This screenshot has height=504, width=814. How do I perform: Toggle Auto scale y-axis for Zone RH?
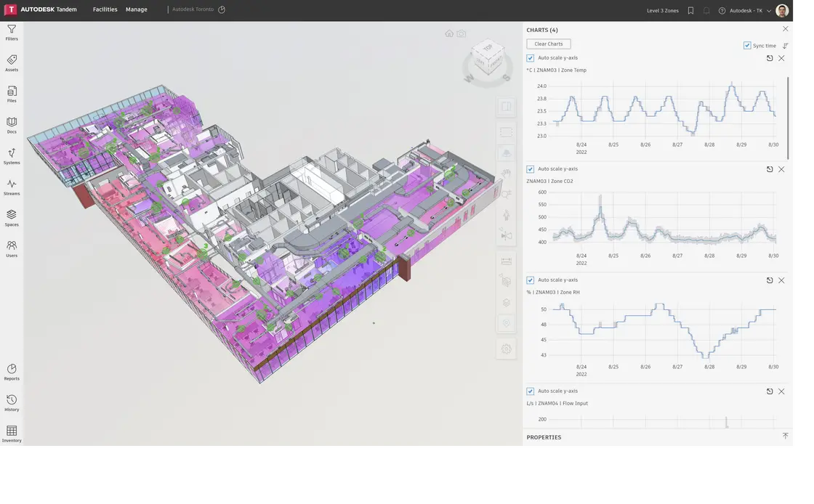[531, 280]
